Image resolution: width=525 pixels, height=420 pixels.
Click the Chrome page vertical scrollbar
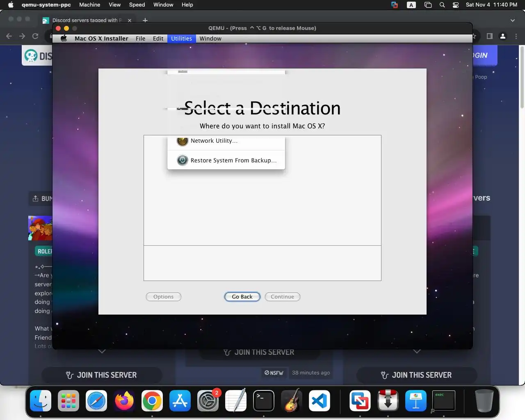coord(522,77)
